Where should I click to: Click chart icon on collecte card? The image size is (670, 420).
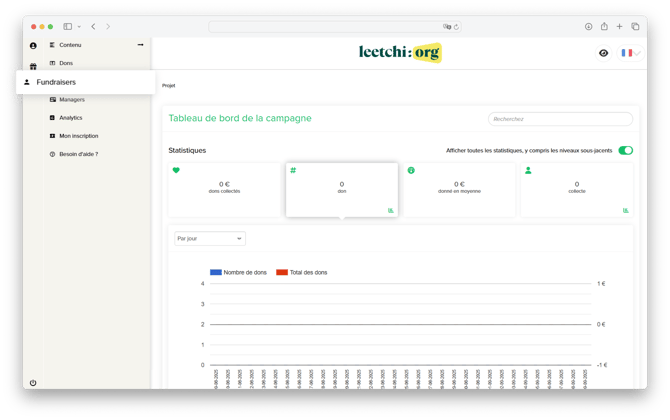pyautogui.click(x=626, y=210)
